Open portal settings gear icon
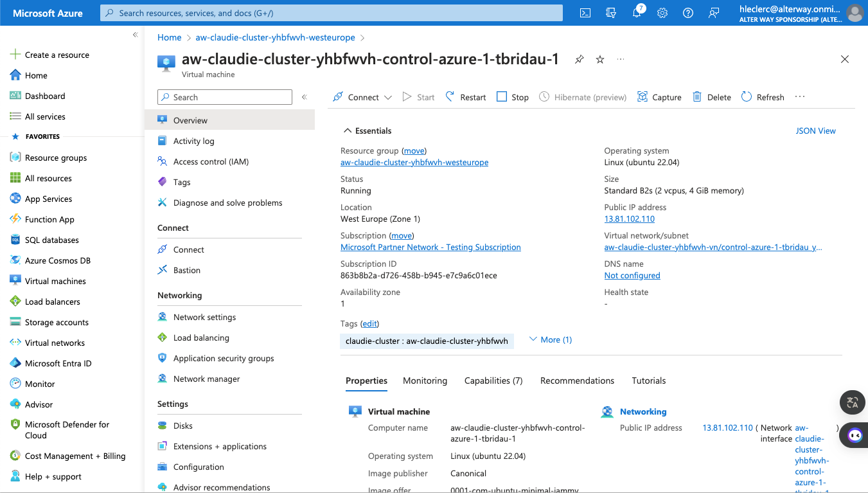The height and width of the screenshot is (493, 868). coord(662,13)
